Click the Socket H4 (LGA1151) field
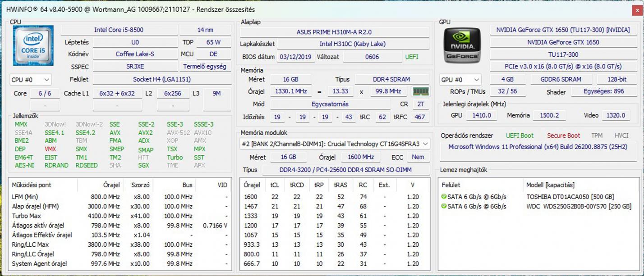 (x=161, y=79)
